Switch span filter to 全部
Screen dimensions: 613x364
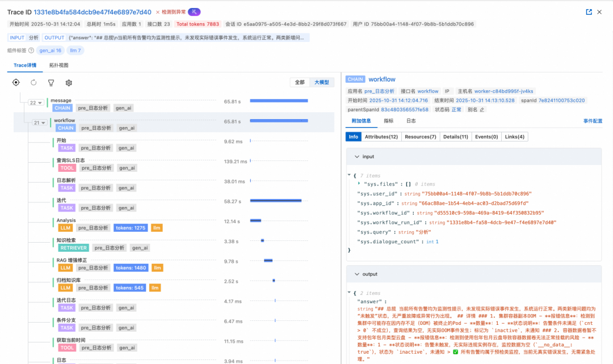coord(299,83)
